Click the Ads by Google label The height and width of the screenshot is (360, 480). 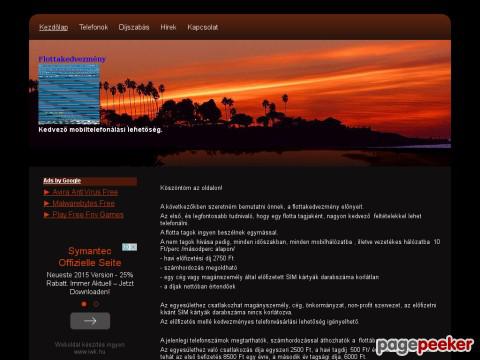(62, 181)
